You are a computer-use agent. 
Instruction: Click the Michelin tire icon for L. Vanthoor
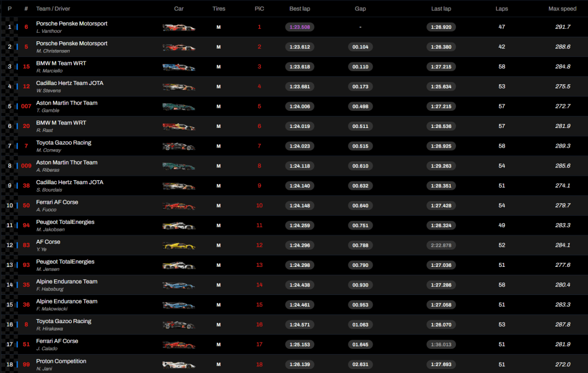tap(219, 27)
